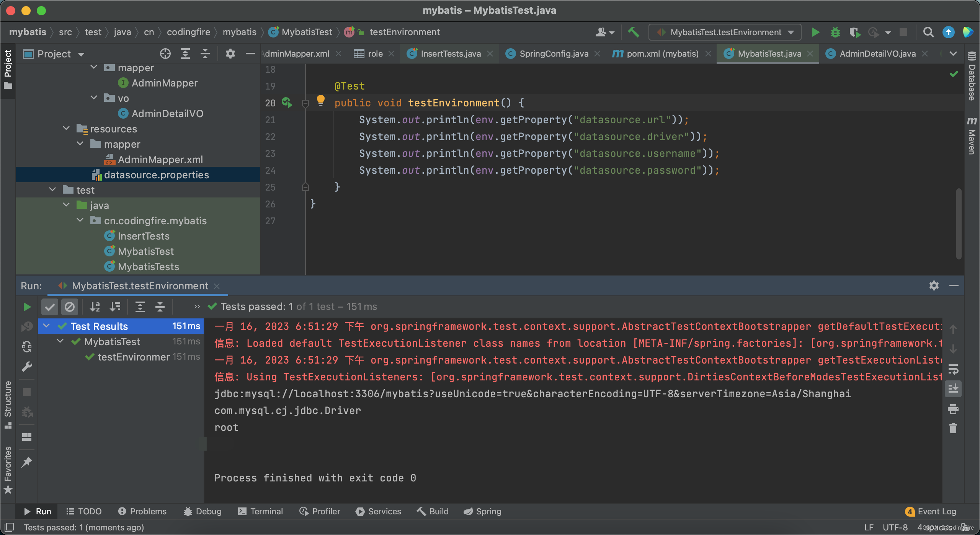980x535 pixels.
Task: Click the datasource.properties file in tree
Action: tap(156, 175)
